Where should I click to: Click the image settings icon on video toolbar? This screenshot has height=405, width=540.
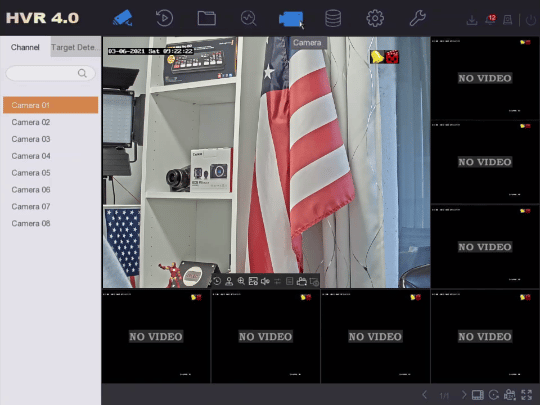[x=253, y=281]
